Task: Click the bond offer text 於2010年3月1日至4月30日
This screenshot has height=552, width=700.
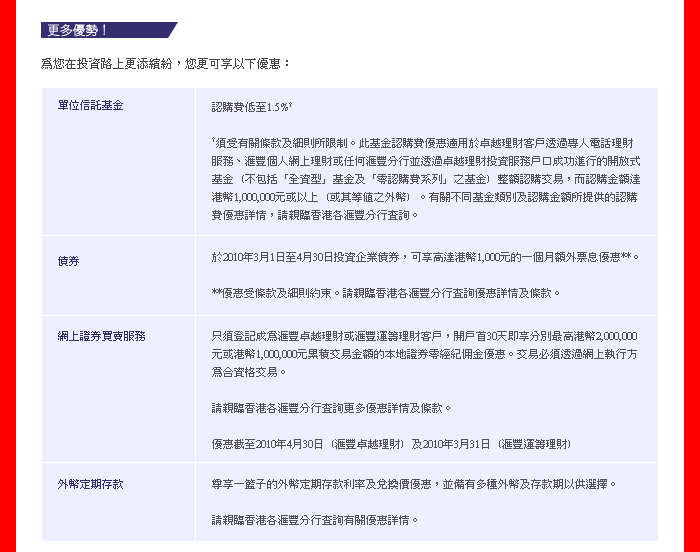Action: (x=425, y=257)
